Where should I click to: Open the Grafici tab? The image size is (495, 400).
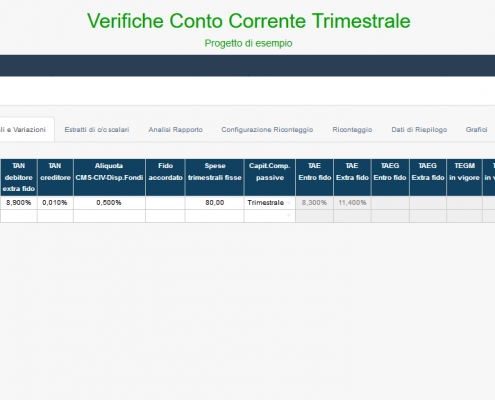(476, 130)
